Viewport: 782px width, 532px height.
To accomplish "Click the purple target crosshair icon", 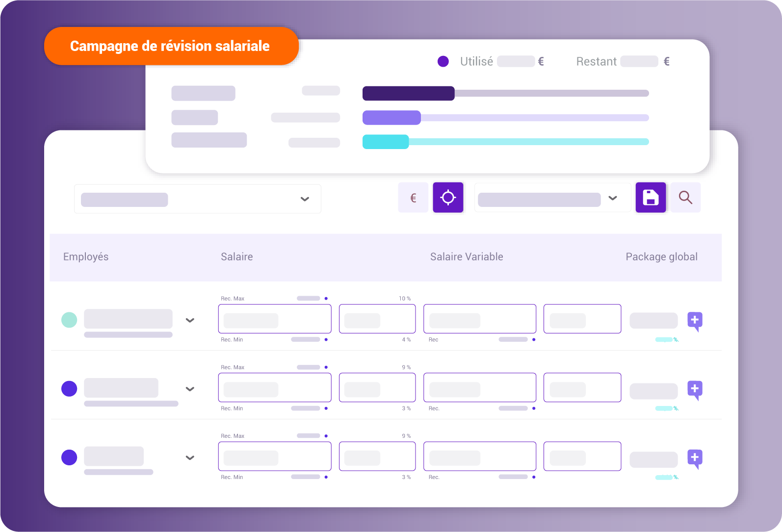I will tap(448, 198).
